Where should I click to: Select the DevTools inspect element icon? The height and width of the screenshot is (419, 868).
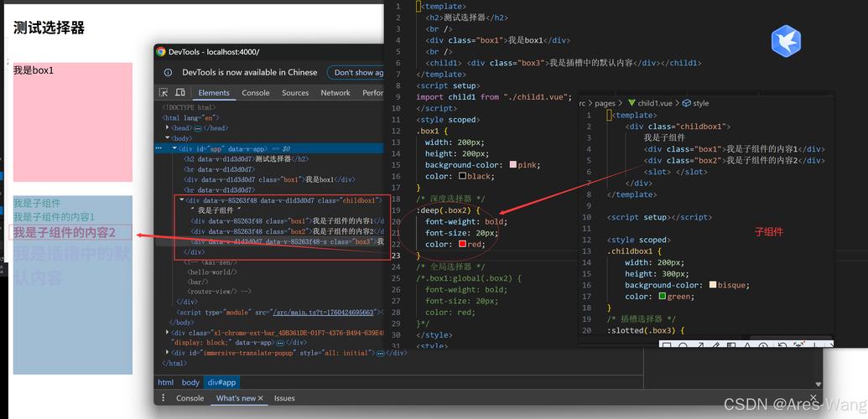(x=164, y=92)
